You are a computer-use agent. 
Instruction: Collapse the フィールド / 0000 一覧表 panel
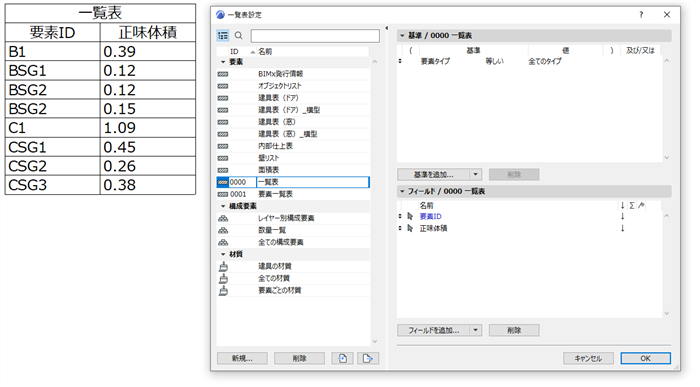[402, 191]
